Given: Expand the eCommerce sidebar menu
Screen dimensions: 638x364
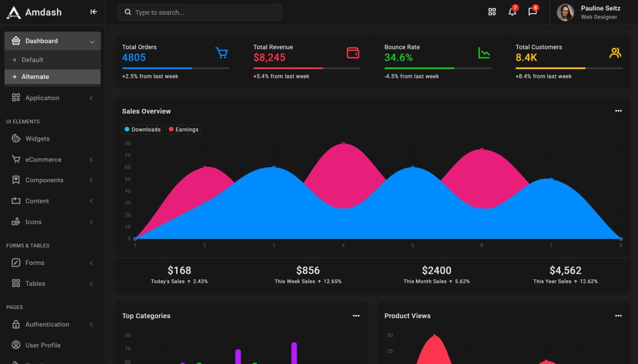Looking at the screenshot, I should [x=43, y=159].
